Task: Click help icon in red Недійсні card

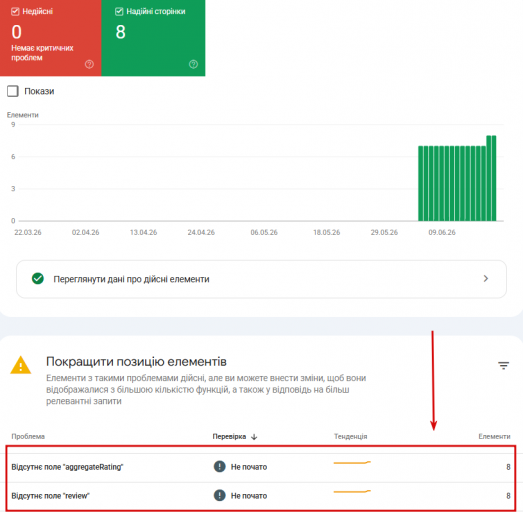Action: (89, 64)
